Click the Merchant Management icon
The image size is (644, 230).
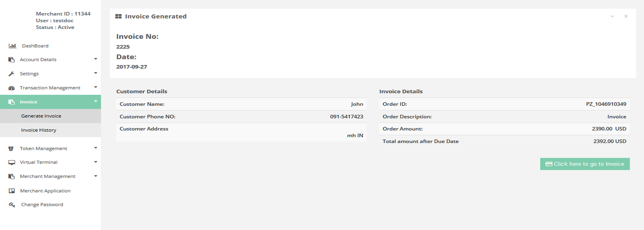click(11, 177)
